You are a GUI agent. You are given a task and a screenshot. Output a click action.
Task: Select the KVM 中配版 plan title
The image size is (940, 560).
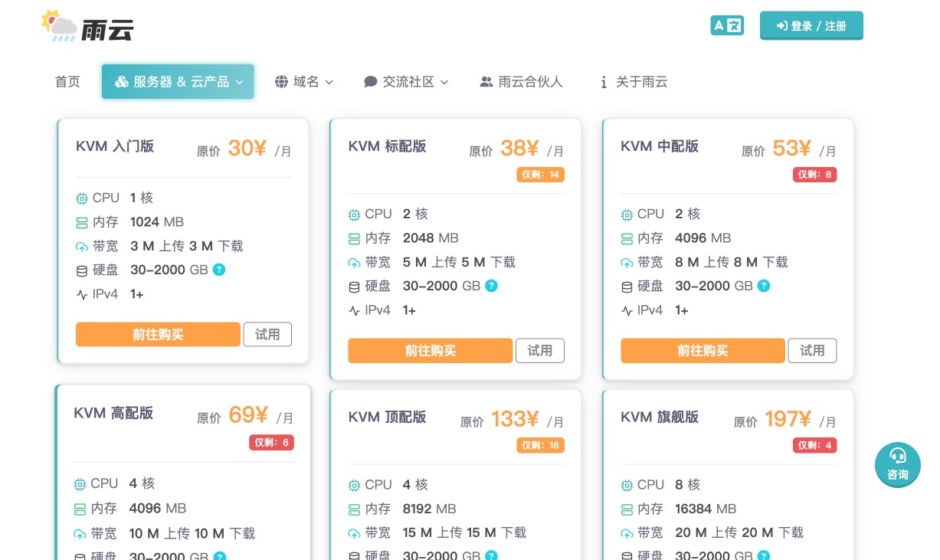click(x=660, y=146)
